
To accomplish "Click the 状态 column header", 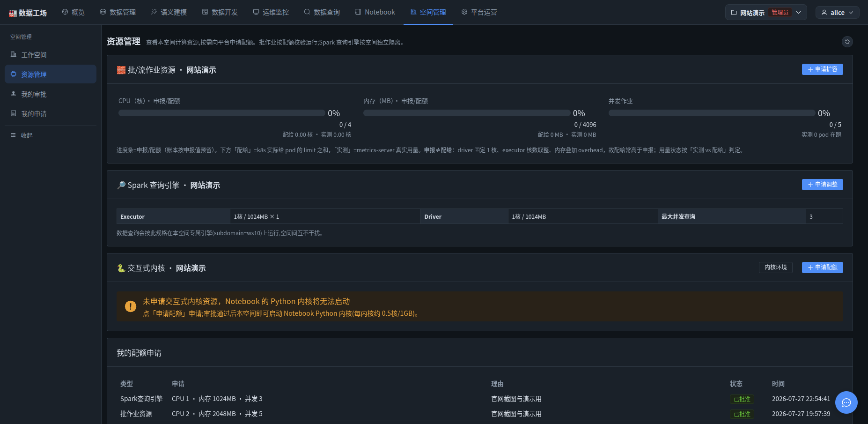I will pos(736,384).
